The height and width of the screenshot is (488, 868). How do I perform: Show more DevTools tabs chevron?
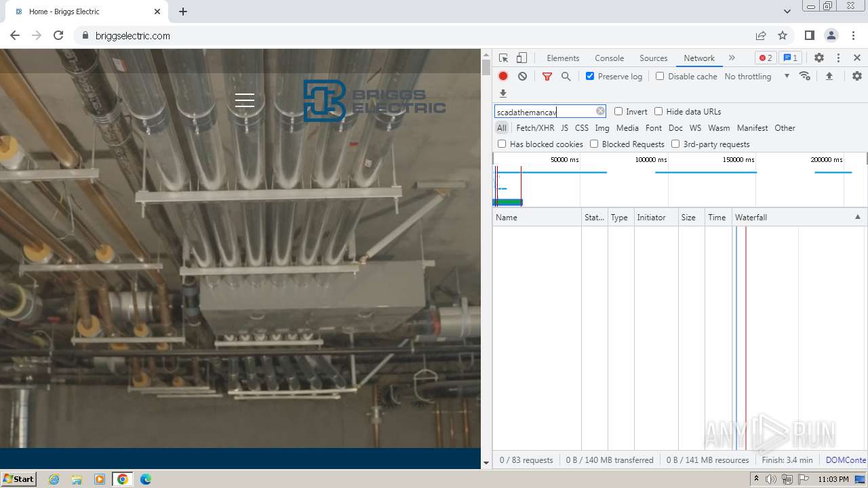[x=732, y=58]
